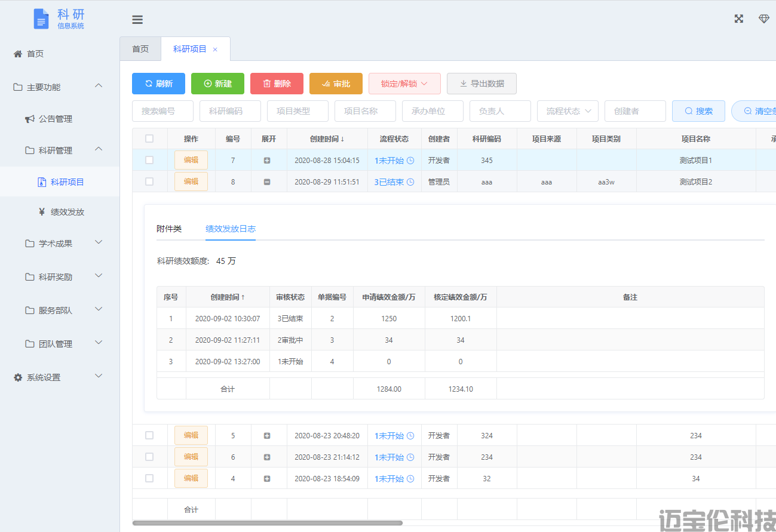Focus the 项目名称 search field

click(365, 111)
